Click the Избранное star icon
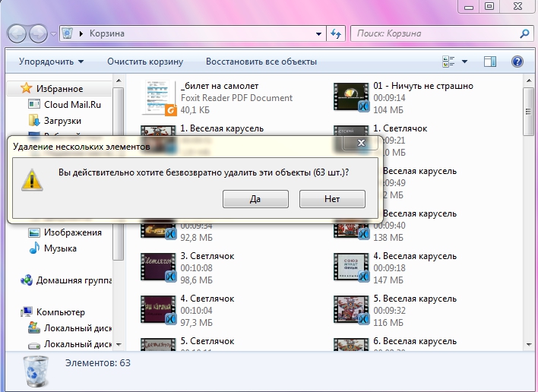This screenshot has width=538, height=392. (26, 88)
